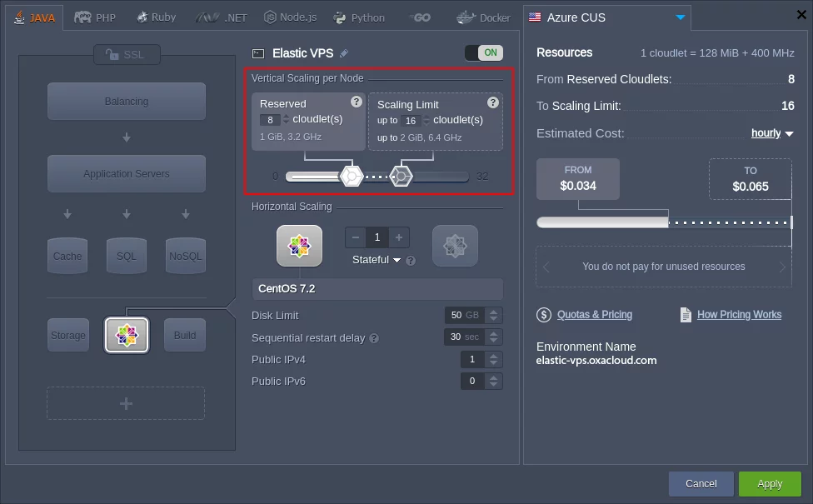Edit the Public IPv4 count field

[472, 359]
